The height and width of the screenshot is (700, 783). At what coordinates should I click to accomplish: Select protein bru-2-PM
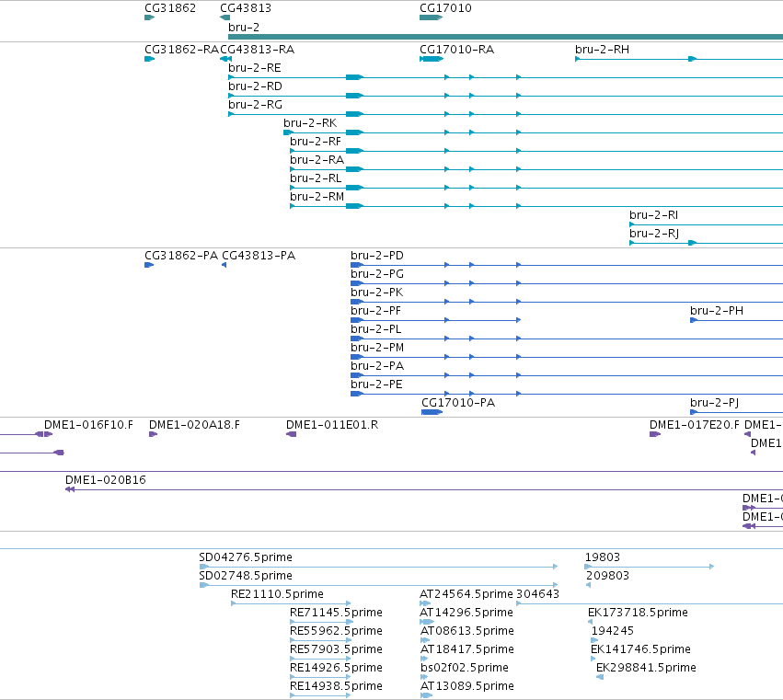pyautogui.click(x=377, y=348)
